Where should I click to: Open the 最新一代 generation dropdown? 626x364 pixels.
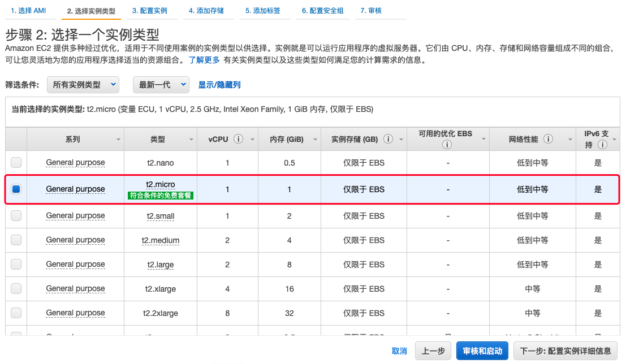(161, 85)
